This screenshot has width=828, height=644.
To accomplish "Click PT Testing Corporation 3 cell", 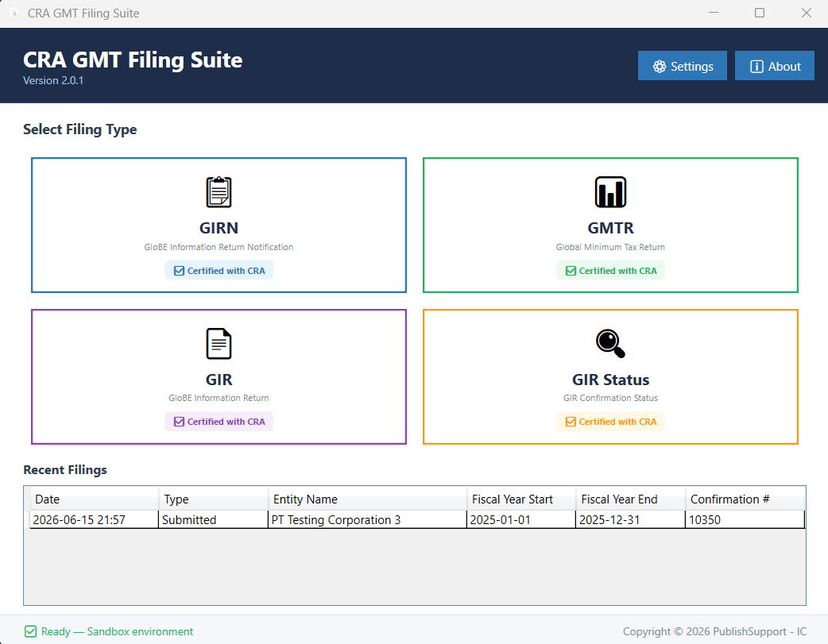I will click(368, 520).
